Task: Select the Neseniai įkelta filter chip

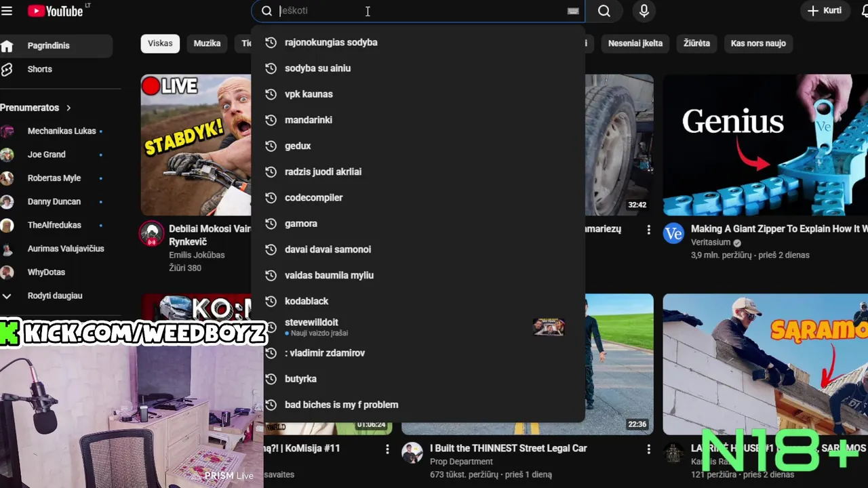Action: click(x=635, y=43)
